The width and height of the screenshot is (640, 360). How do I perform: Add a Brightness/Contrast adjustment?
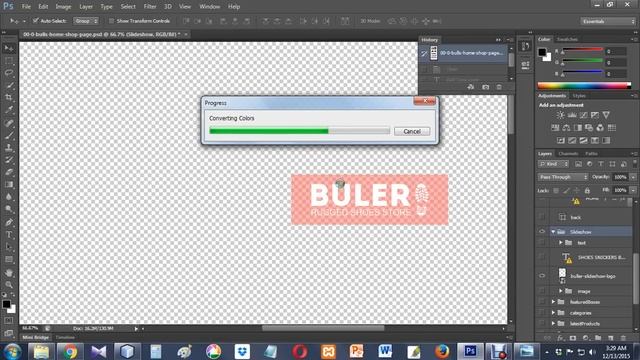[561, 115]
